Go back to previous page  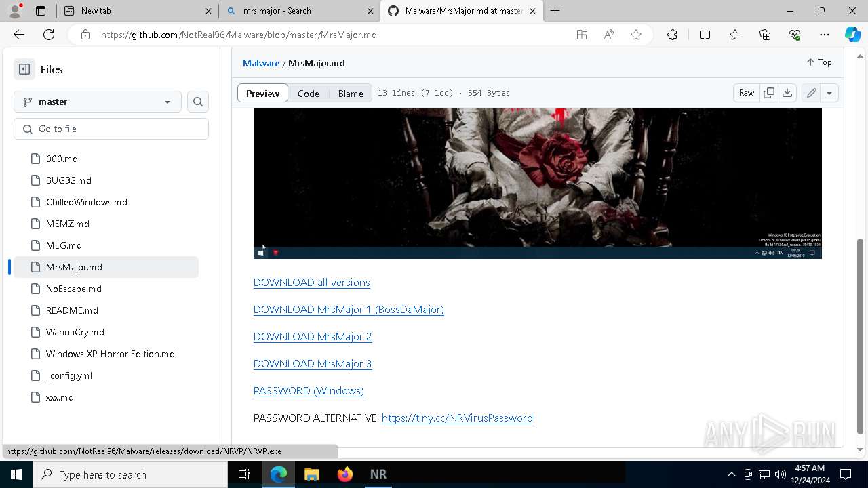pos(19,35)
